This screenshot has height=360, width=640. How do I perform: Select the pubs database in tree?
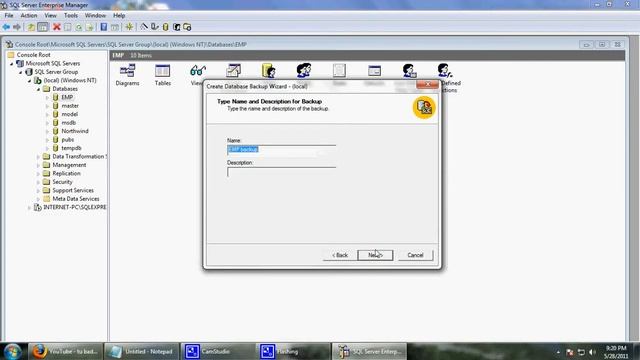(x=67, y=140)
